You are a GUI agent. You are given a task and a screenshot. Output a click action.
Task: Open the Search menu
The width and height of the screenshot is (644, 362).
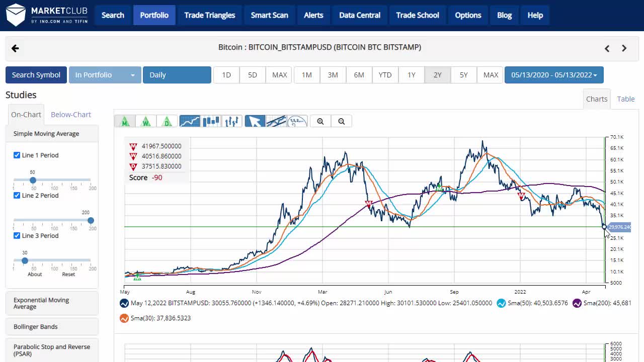[113, 15]
